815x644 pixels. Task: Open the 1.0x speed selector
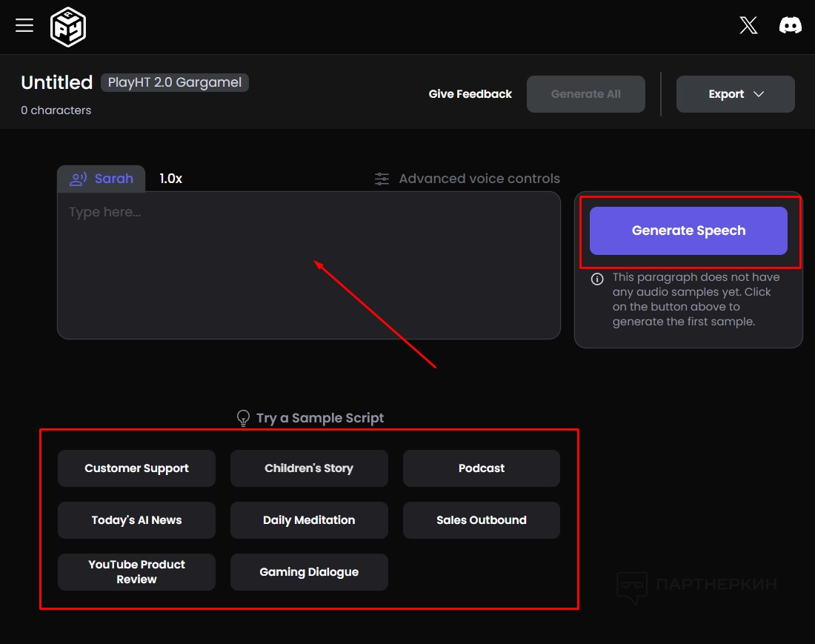click(x=170, y=179)
